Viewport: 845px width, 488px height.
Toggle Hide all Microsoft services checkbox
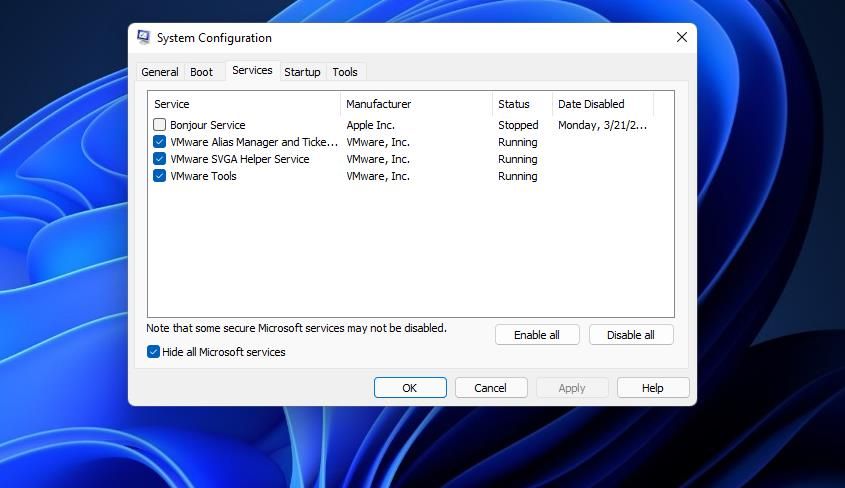pos(154,352)
